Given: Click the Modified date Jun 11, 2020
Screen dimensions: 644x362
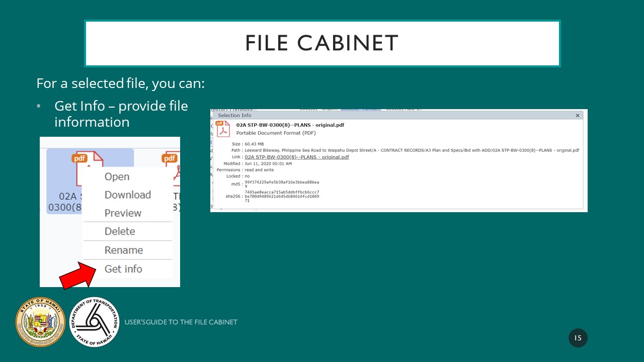Looking at the screenshot, I should point(268,163).
